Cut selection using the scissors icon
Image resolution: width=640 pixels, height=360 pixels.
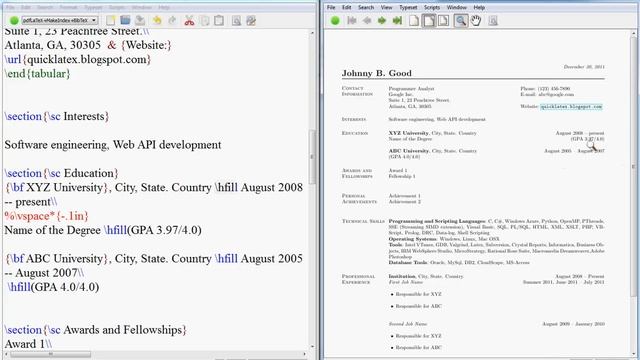pos(189,20)
